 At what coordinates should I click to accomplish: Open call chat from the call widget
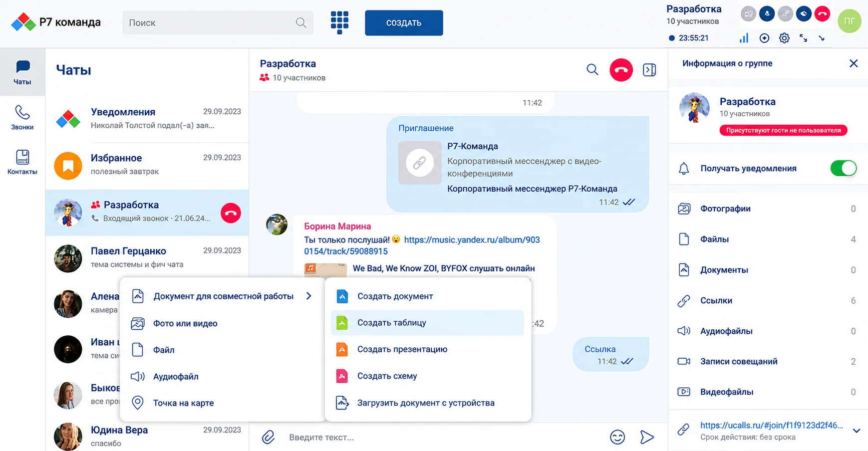pos(748,13)
